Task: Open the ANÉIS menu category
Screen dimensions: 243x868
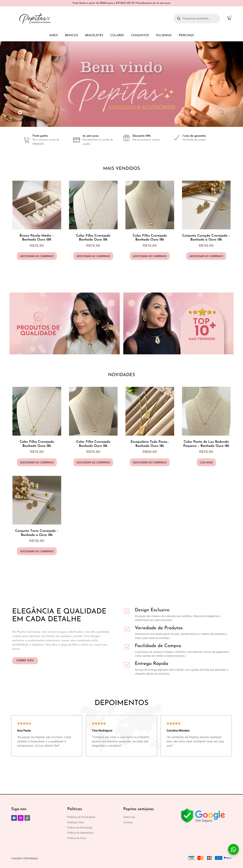Action: (54, 35)
